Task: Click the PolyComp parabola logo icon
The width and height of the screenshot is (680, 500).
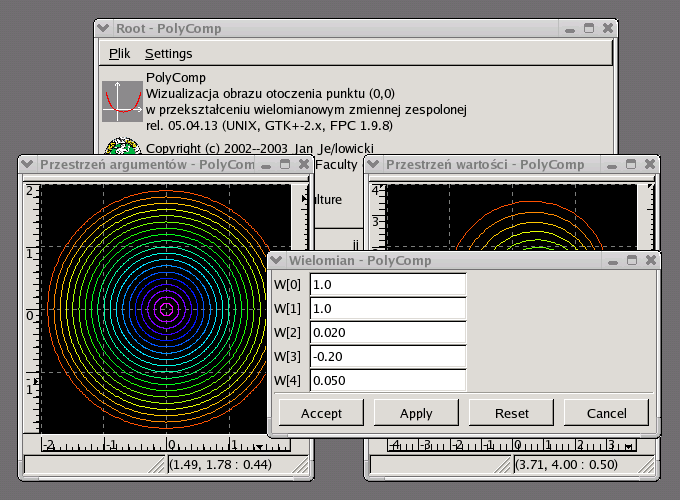Action: (x=122, y=101)
